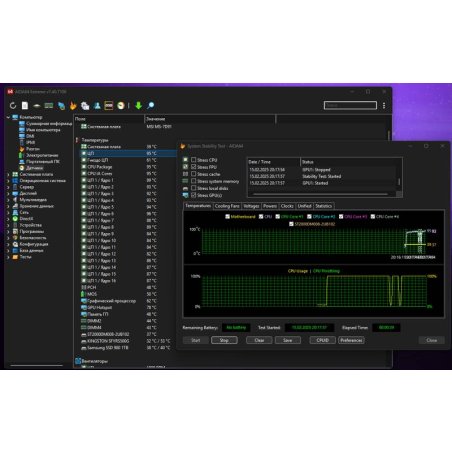Image resolution: width=452 pixels, height=452 pixels.
Task: Open the Report page icon in toolbar
Action: 25,106
